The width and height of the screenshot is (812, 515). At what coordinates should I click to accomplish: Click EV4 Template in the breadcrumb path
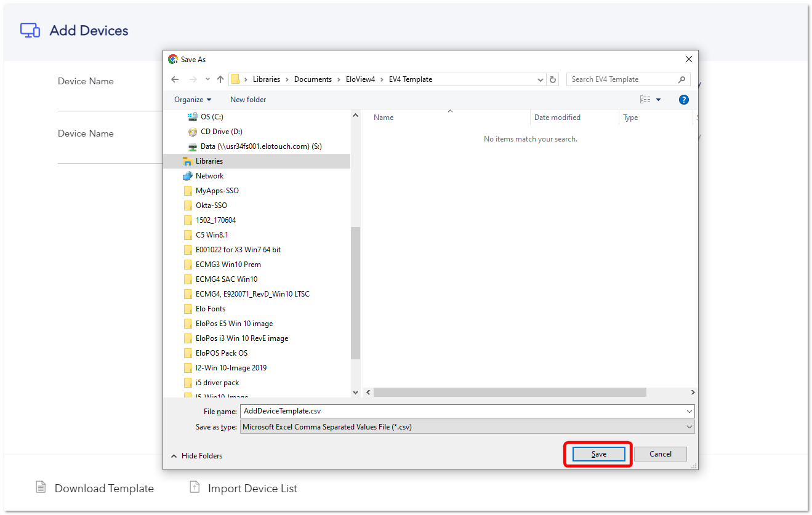[411, 79]
